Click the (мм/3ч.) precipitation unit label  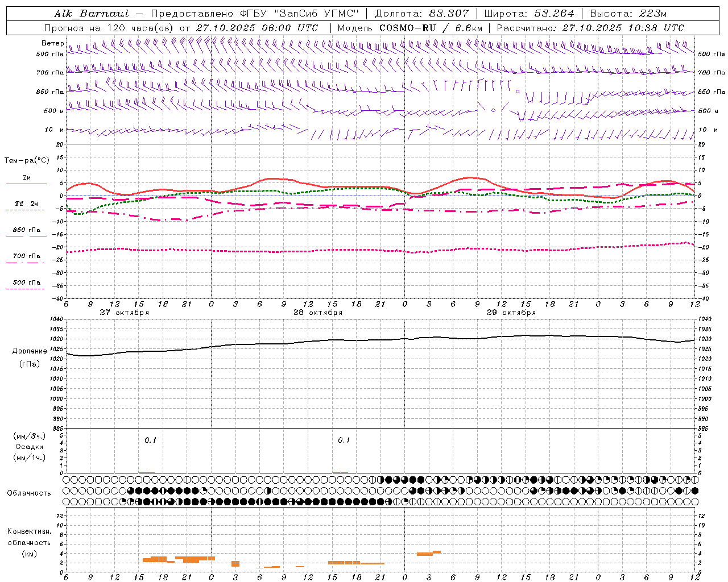(30, 436)
